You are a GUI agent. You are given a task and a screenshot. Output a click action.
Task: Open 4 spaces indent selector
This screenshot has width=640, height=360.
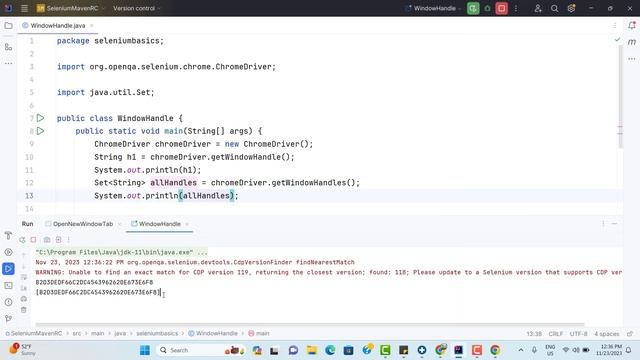607,334
